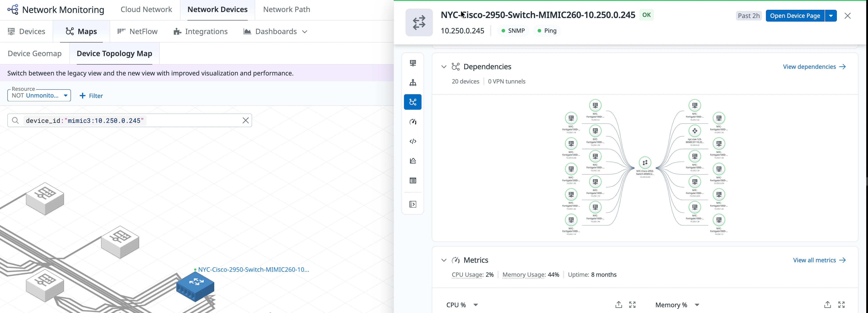Click the topology hierarchy icon in side rail
868x313 pixels.
click(x=412, y=83)
